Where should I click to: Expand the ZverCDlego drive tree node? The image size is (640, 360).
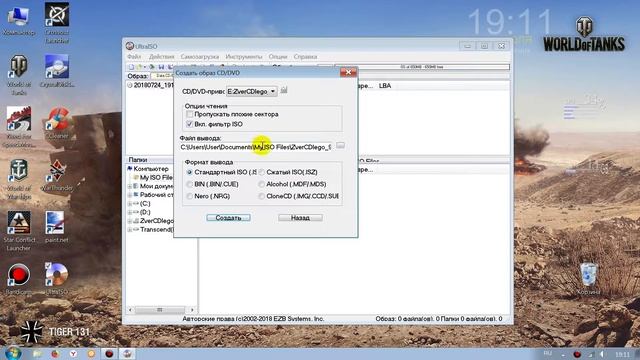coord(130,221)
